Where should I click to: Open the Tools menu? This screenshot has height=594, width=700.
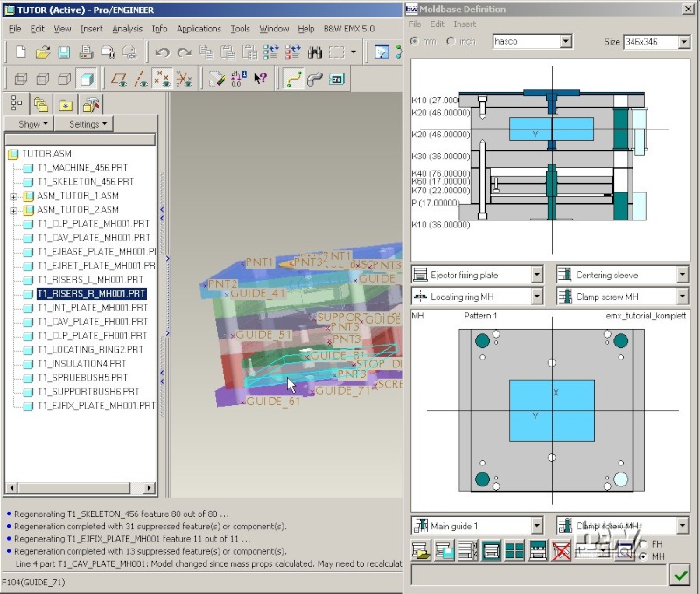click(x=240, y=29)
